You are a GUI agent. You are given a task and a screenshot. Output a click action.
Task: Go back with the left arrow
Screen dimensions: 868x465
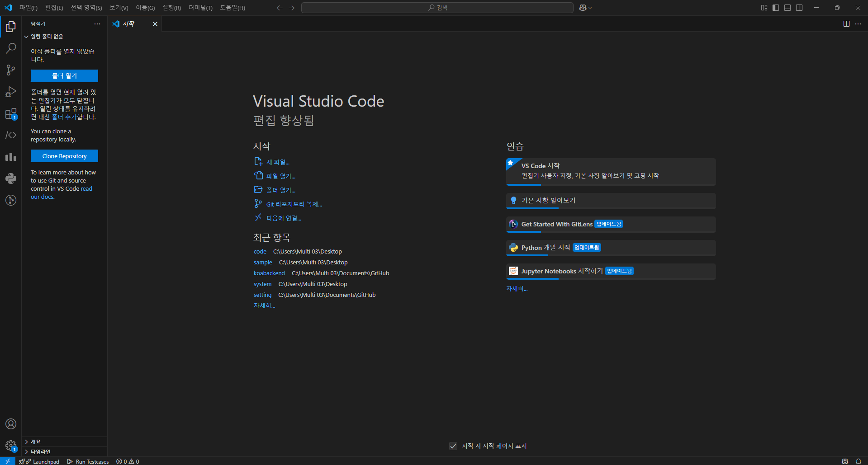pos(280,8)
